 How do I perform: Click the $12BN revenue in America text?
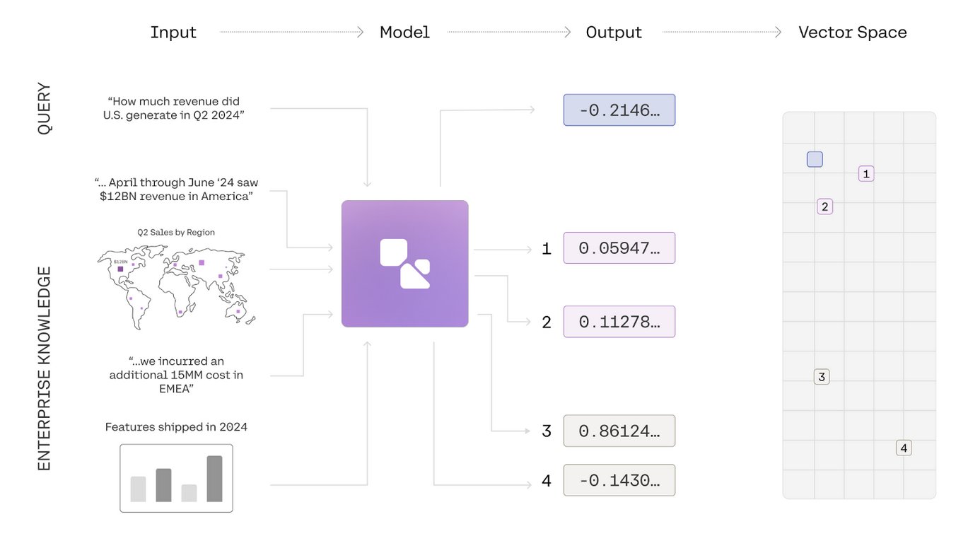(176, 190)
